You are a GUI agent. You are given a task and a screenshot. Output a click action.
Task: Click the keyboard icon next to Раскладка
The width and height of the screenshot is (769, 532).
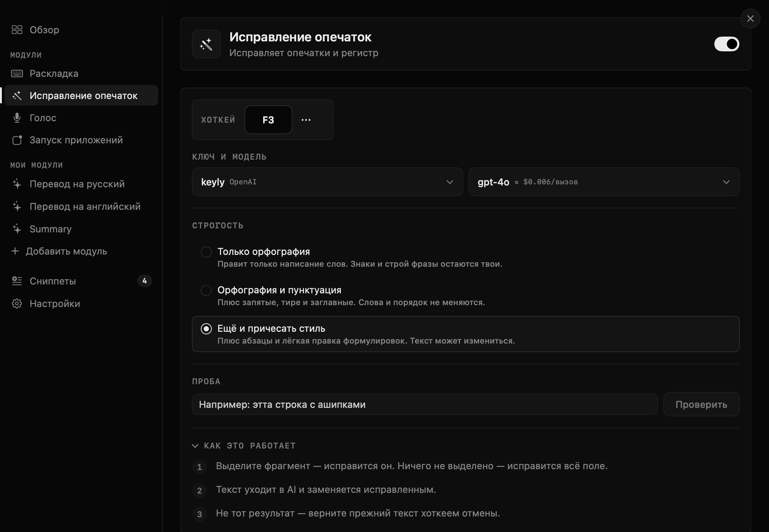[x=17, y=74]
